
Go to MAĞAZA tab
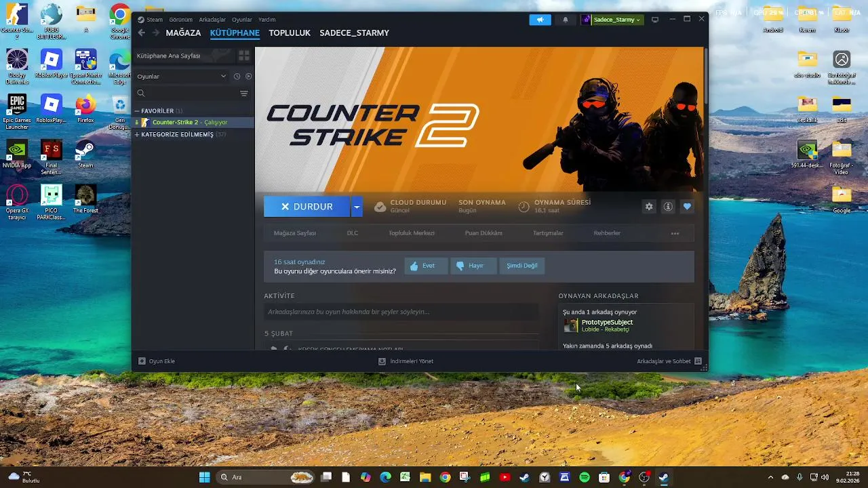183,33
